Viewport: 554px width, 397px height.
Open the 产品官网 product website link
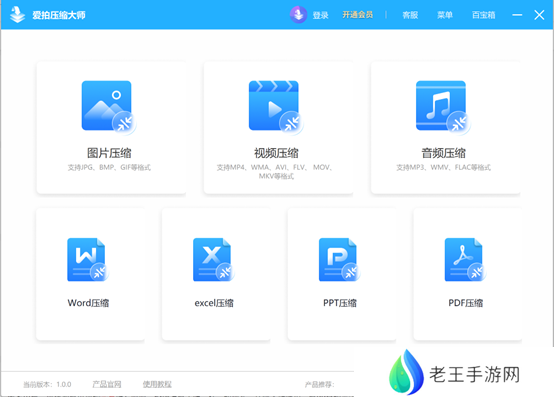107,384
